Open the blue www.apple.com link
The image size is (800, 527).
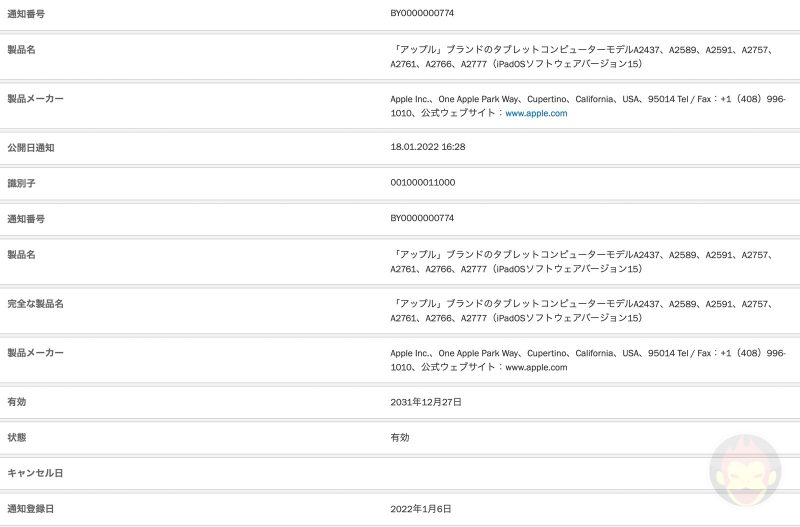tap(536, 114)
